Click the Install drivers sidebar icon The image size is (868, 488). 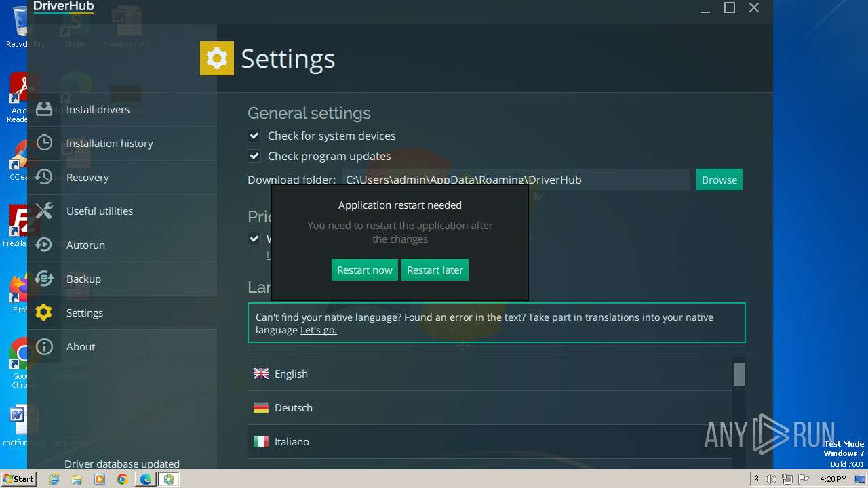click(44, 109)
